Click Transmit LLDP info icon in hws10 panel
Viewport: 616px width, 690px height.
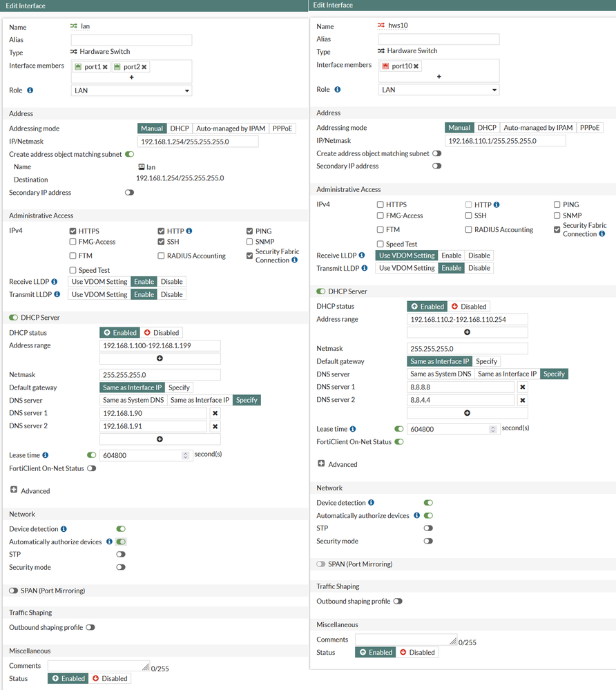[x=365, y=268]
